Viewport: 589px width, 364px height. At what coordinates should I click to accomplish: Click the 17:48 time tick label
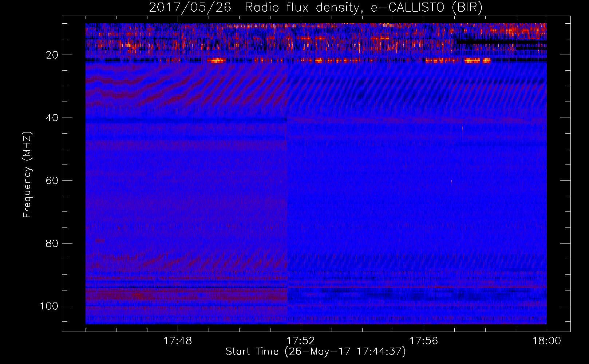[178, 341]
